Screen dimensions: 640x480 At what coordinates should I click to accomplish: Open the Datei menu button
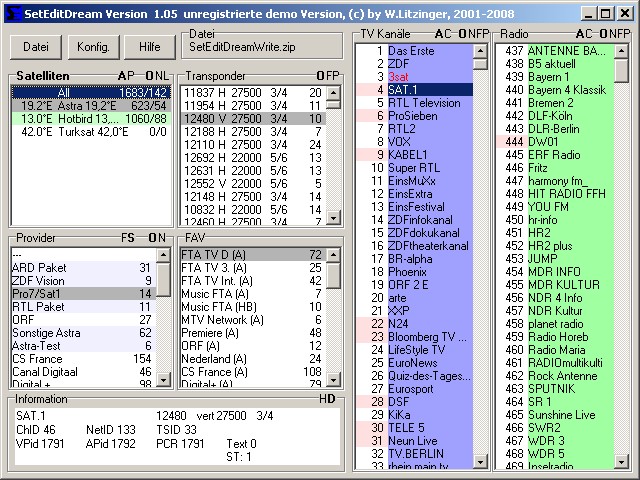click(36, 47)
